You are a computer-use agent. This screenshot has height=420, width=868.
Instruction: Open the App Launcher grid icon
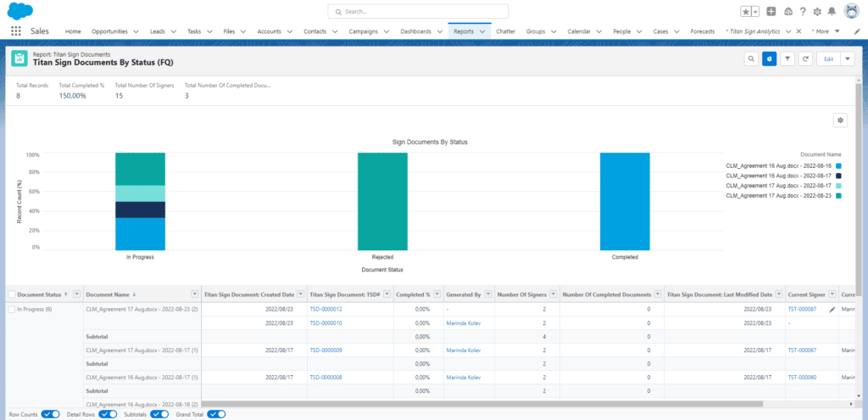coord(15,31)
